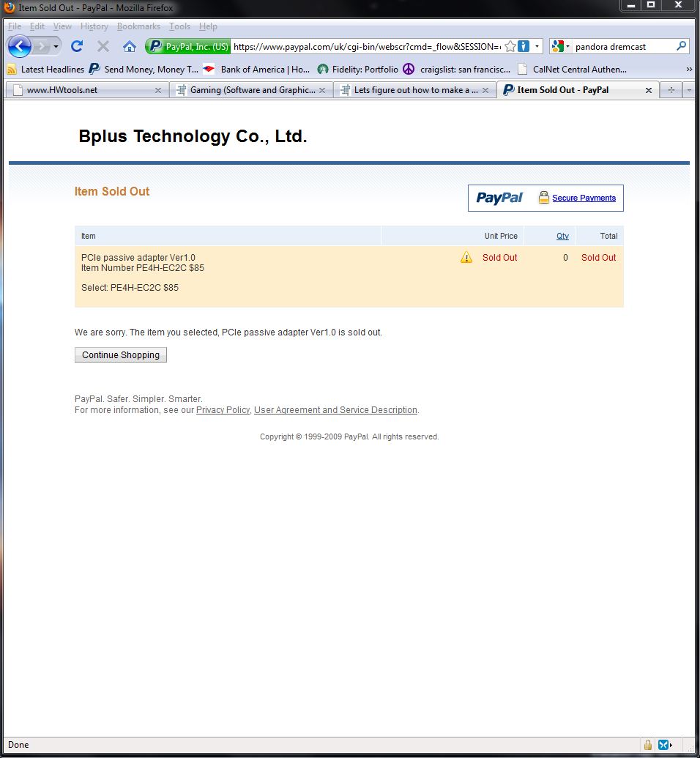The height and width of the screenshot is (758, 700).
Task: Click the padlock icon beside Secure Payments
Action: 544,197
